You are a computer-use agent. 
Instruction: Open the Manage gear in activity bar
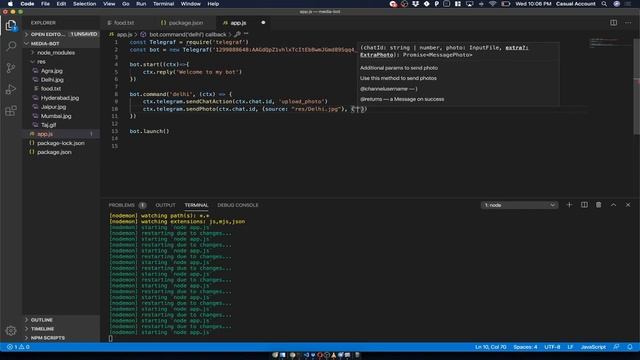(x=11, y=331)
